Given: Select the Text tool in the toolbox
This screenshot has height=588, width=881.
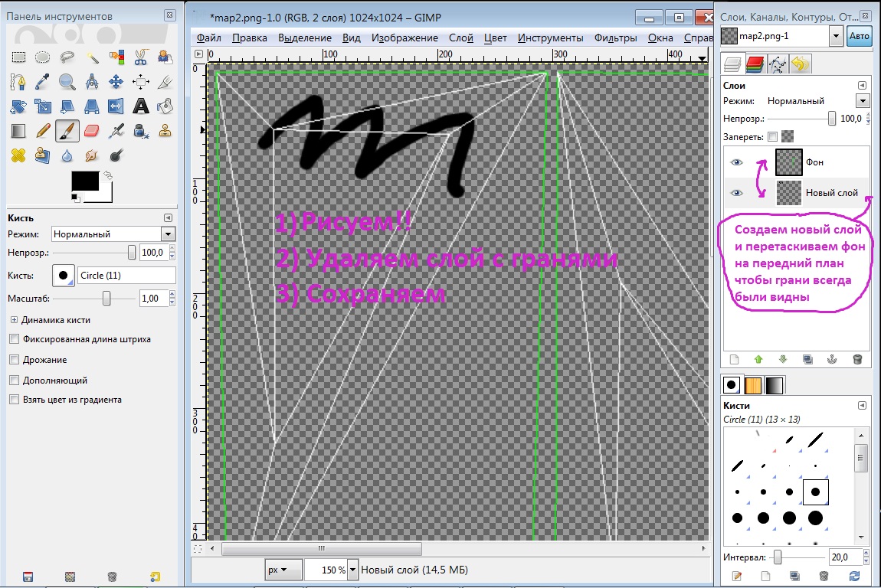Looking at the screenshot, I should pos(141,106).
